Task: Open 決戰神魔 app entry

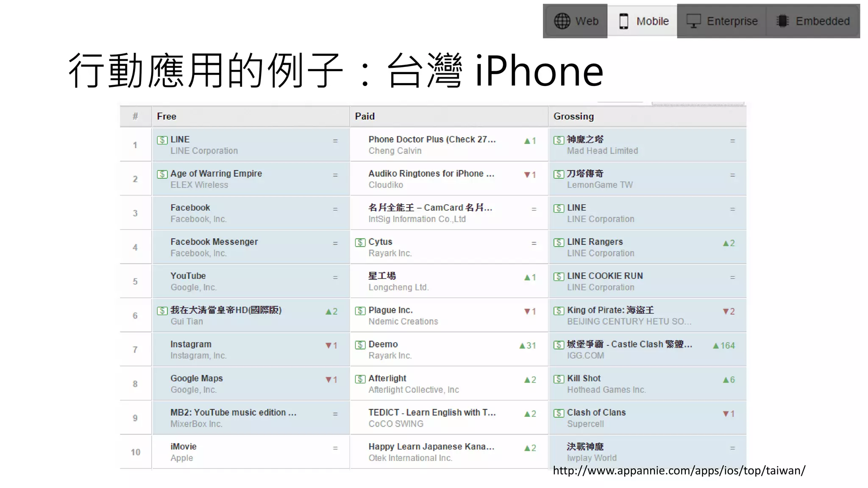Action: [585, 446]
